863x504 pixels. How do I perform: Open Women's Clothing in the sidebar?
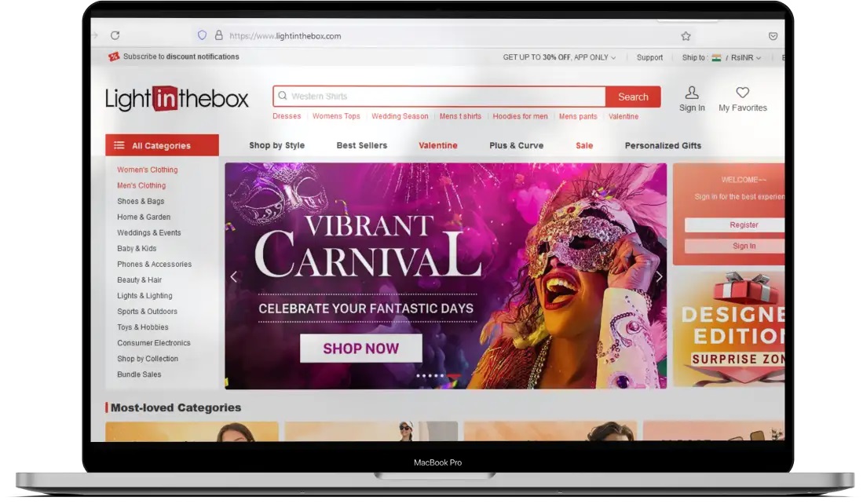(147, 170)
